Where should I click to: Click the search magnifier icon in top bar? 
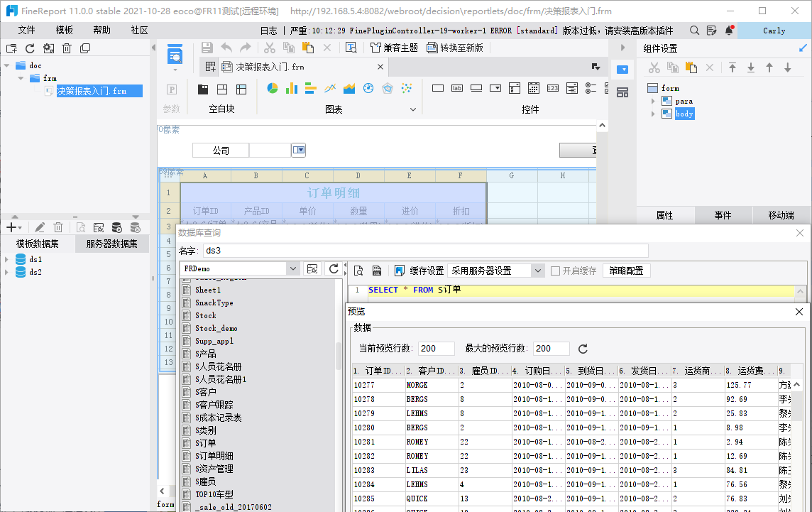pyautogui.click(x=695, y=31)
